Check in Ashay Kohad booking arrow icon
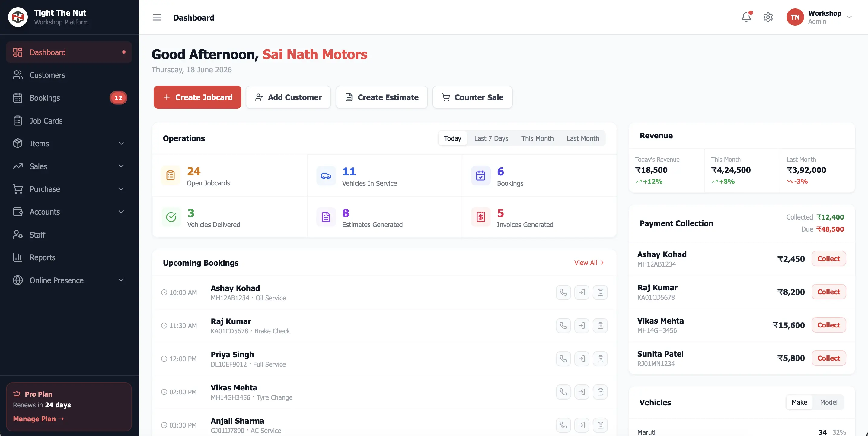The height and width of the screenshot is (436, 868). point(582,292)
